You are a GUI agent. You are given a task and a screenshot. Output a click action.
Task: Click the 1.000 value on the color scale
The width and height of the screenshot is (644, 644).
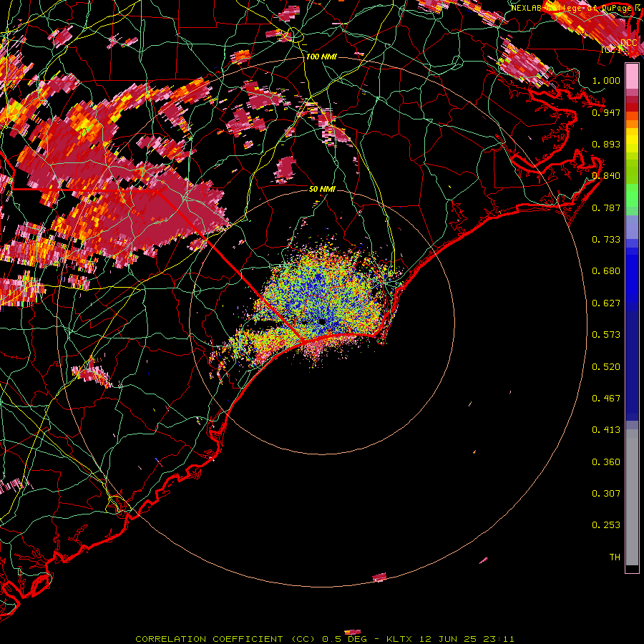pyautogui.click(x=606, y=80)
